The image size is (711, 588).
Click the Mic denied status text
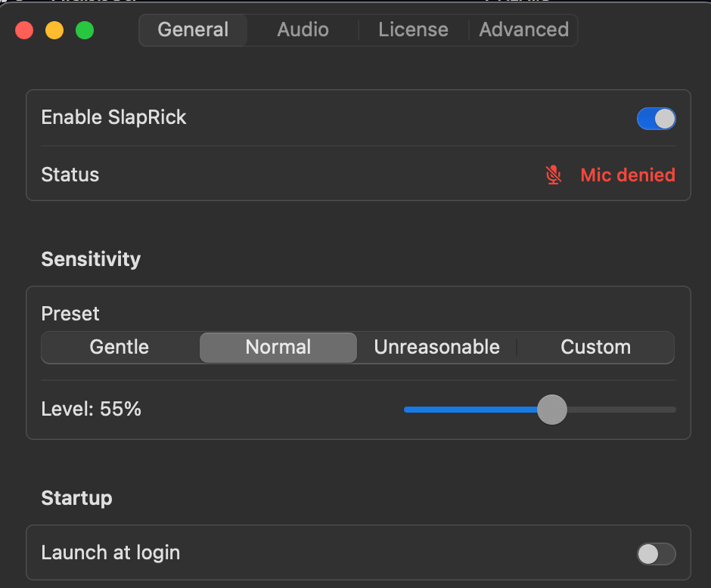tap(628, 175)
